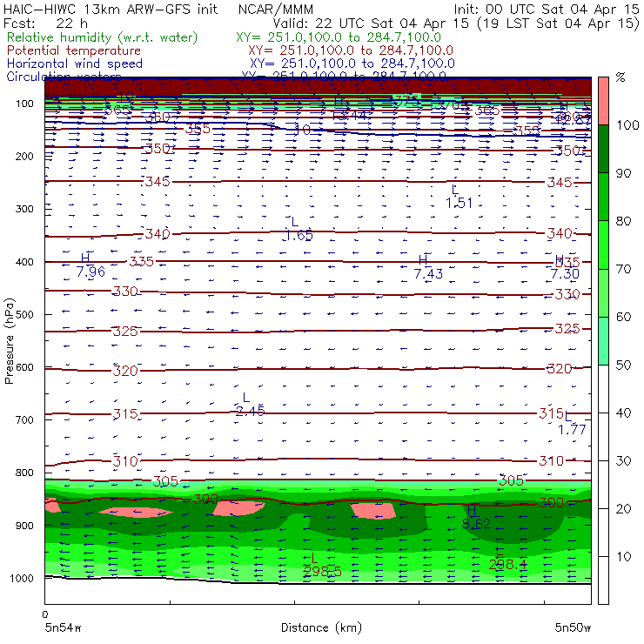Click the '800' pressure axis tick label
644x644 pixels.
24,473
